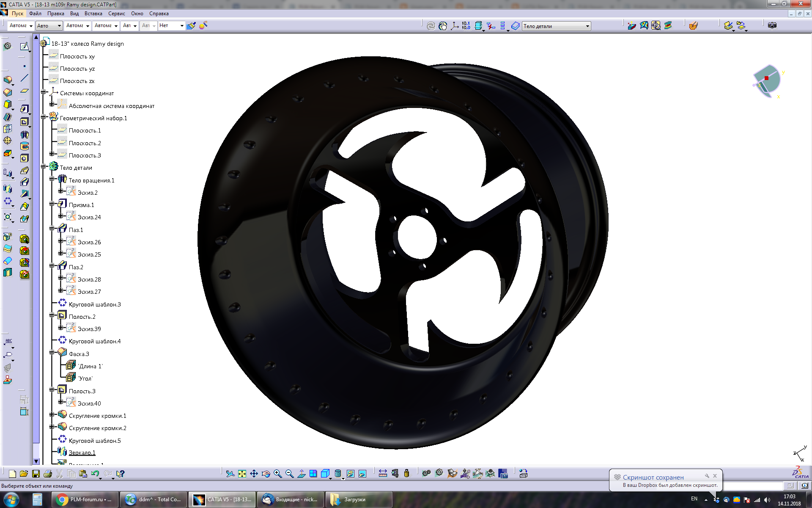Click the Undo arrow icon
This screenshot has width=812, height=508.
tap(95, 474)
